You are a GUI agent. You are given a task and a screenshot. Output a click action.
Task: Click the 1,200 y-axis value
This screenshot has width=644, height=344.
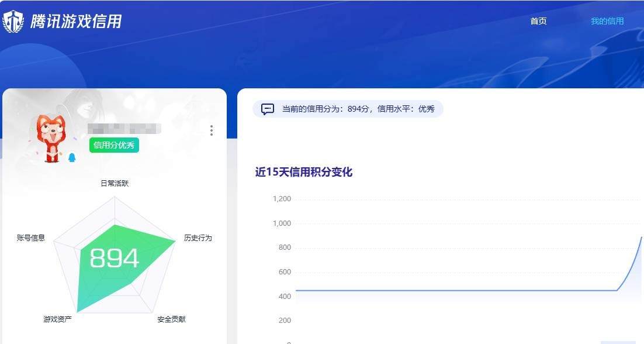click(282, 199)
